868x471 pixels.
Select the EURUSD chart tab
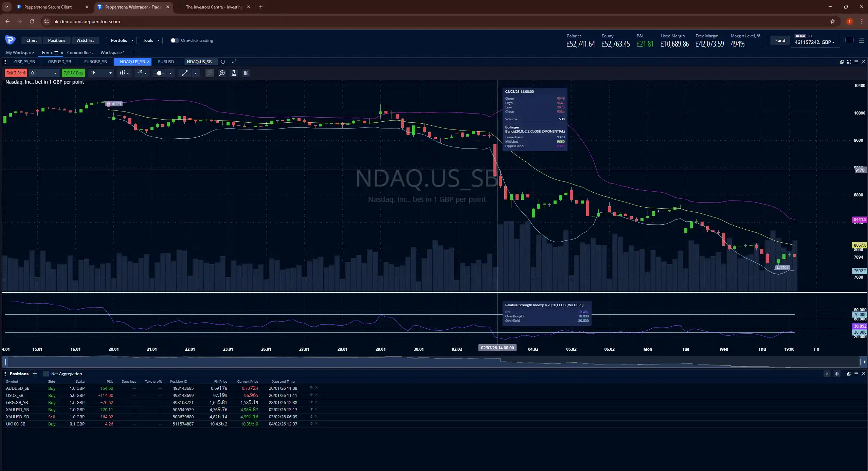pos(166,62)
